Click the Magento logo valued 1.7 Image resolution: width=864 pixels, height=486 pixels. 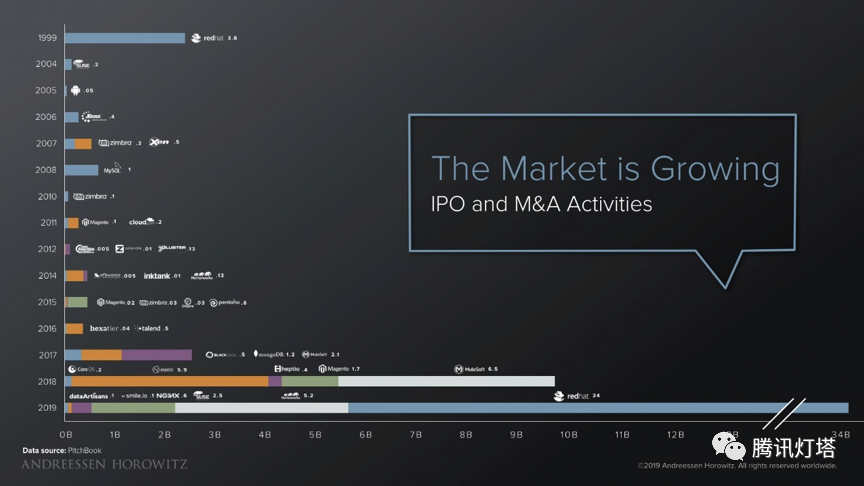(334, 369)
